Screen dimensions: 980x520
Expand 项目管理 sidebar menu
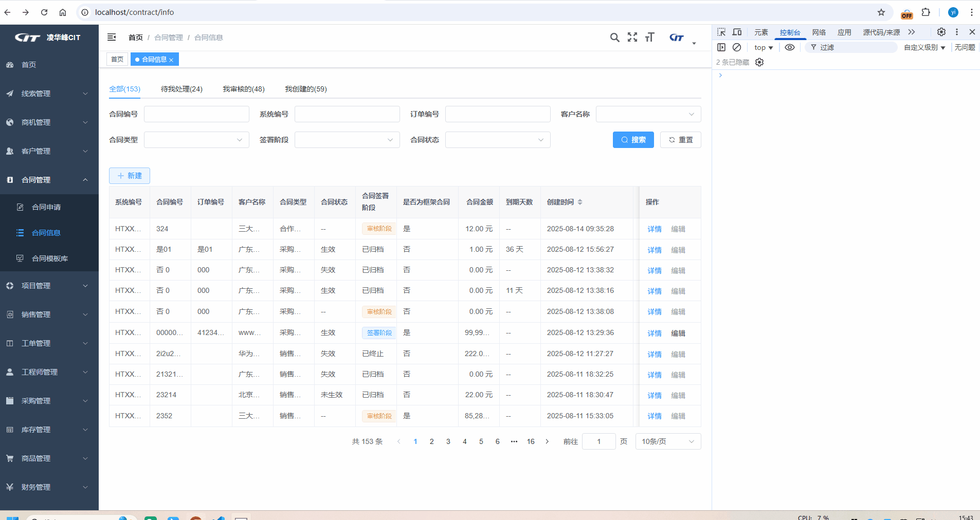[49, 286]
